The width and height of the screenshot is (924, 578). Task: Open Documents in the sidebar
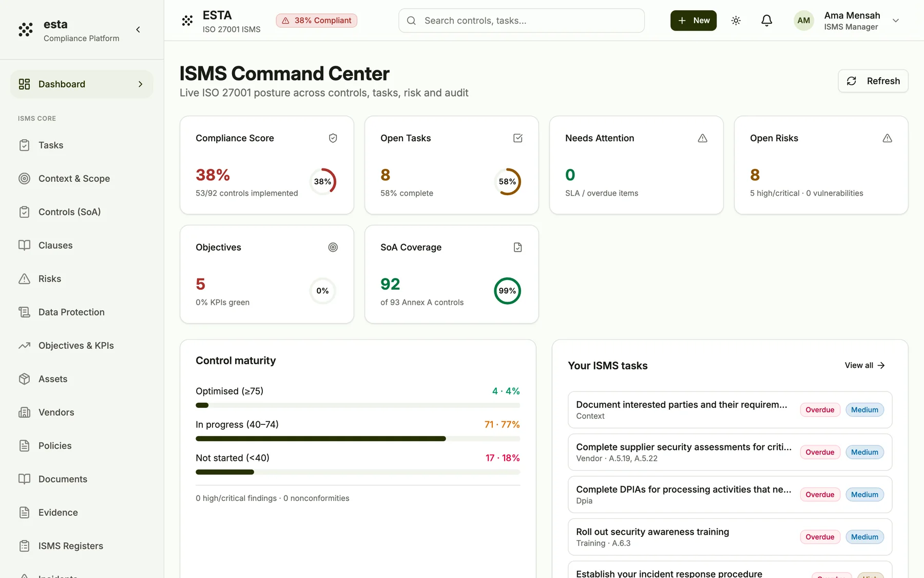[x=82, y=479]
